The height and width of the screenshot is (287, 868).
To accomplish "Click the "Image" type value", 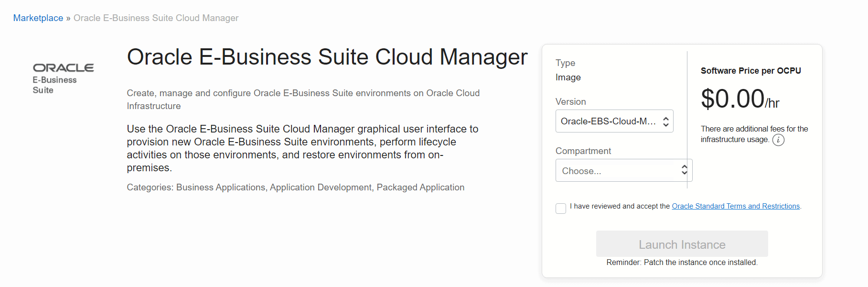I will point(568,77).
